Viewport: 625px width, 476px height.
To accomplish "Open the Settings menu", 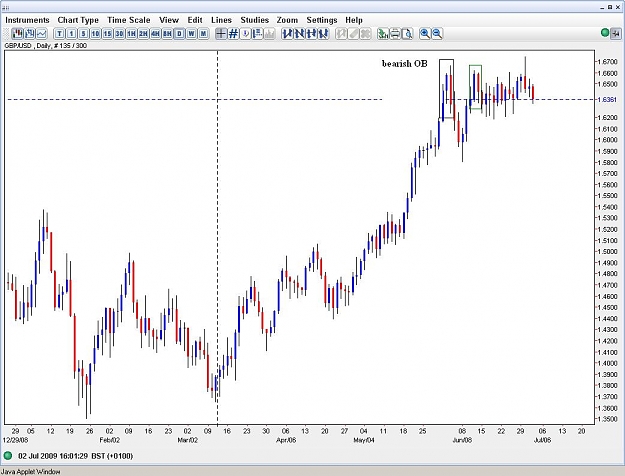I will click(322, 20).
